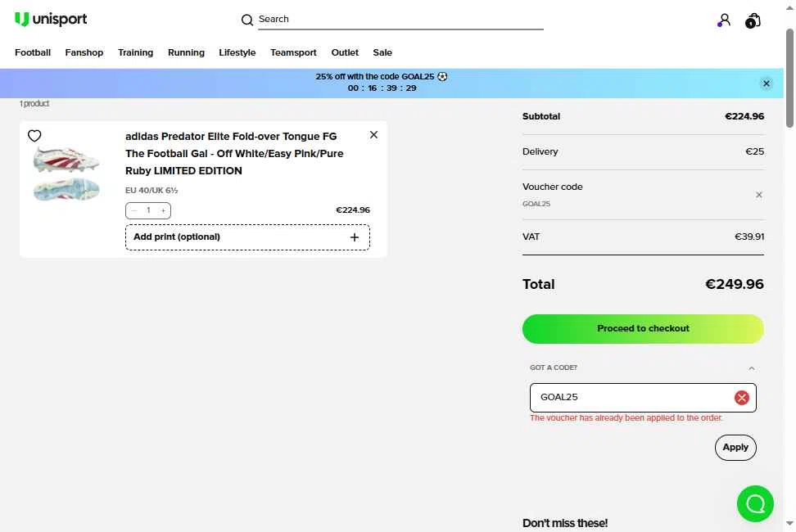Click the EU 40/UK 6½ size text
This screenshot has height=532, width=796.
point(152,191)
